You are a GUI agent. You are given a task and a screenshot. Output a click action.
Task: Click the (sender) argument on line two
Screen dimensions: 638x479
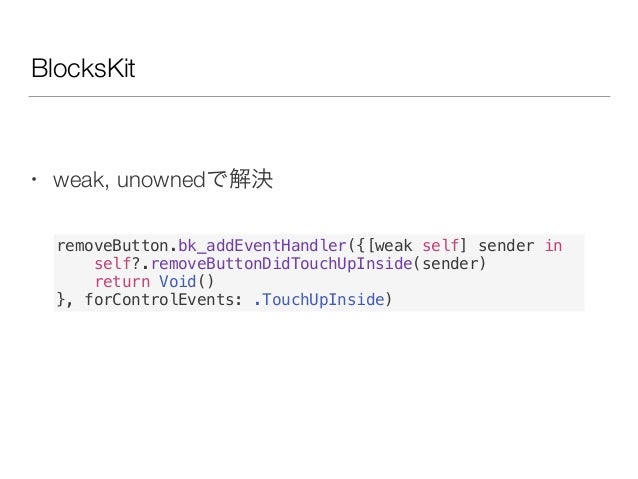[x=450, y=264]
